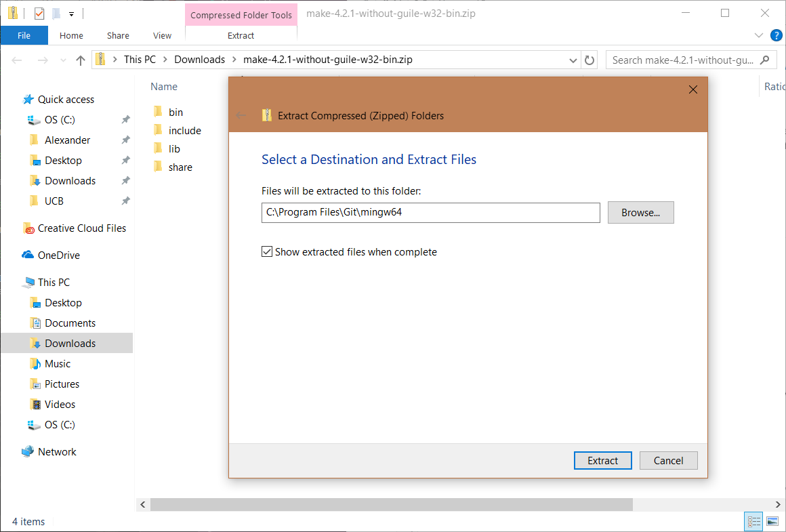Open Help via the question mark icon
786x532 pixels.
coord(776,35)
